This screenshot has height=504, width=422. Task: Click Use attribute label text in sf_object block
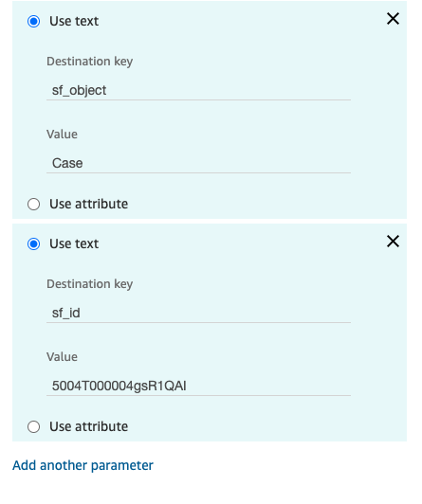tap(89, 204)
